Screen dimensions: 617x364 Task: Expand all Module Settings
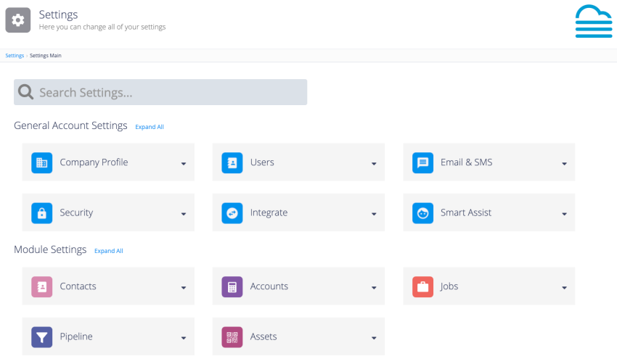pos(109,251)
